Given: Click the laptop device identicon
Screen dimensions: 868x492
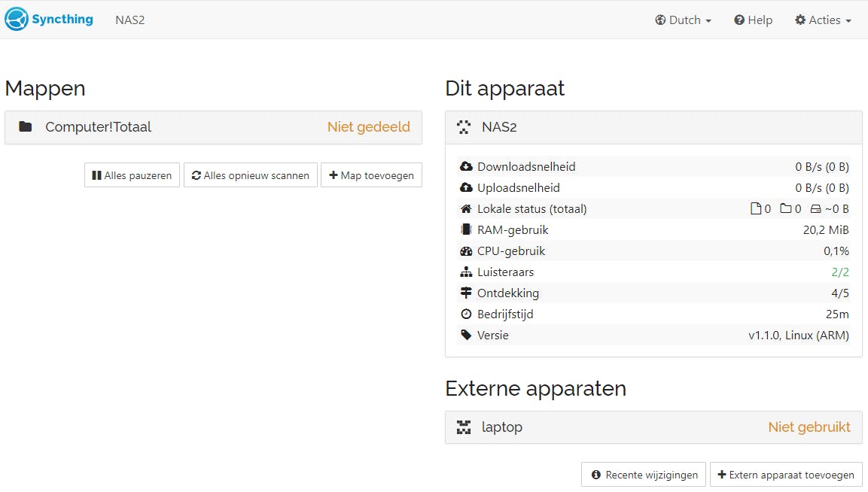Looking at the screenshot, I should (x=464, y=427).
